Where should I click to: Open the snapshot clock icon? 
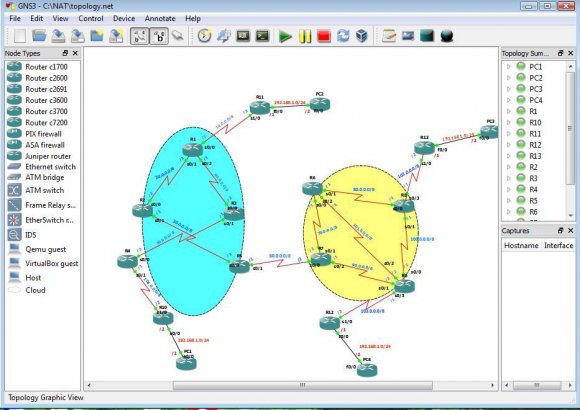[205, 36]
